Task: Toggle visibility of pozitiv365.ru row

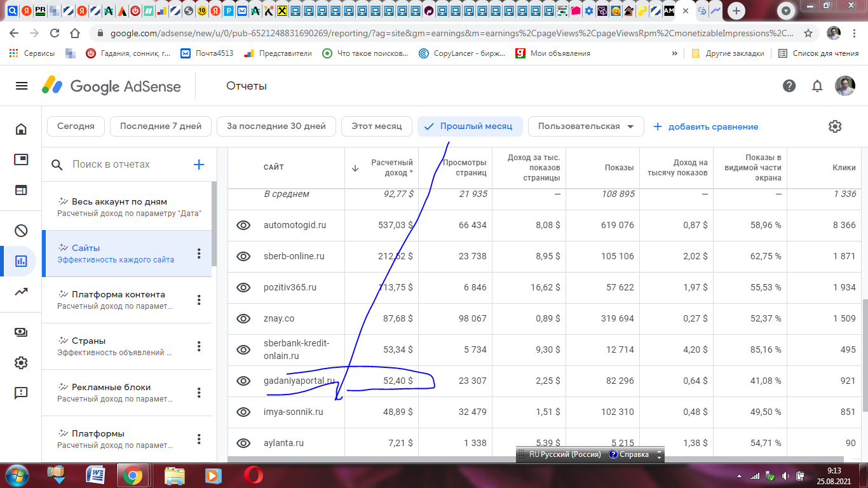Action: [243, 287]
